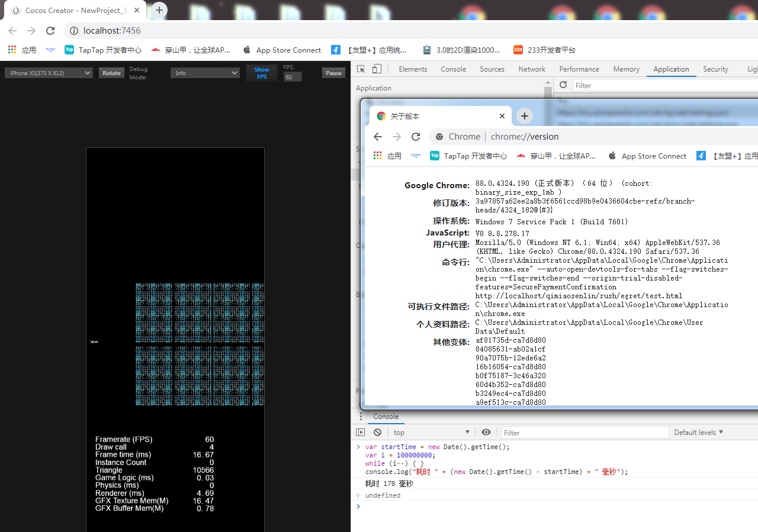Open the Umeng app statistics bookmark
The height and width of the screenshot is (532, 758).
369,50
